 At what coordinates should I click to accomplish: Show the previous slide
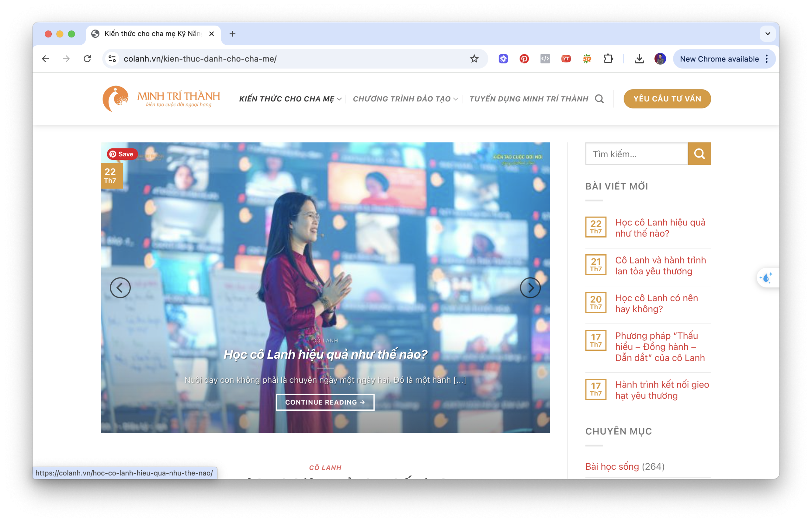pyautogui.click(x=120, y=287)
